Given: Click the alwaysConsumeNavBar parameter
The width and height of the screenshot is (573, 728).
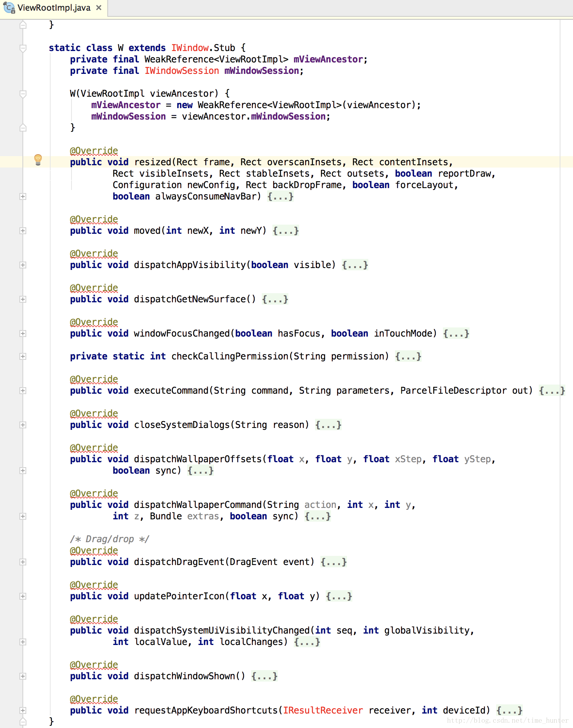Looking at the screenshot, I should pyautogui.click(x=206, y=196).
